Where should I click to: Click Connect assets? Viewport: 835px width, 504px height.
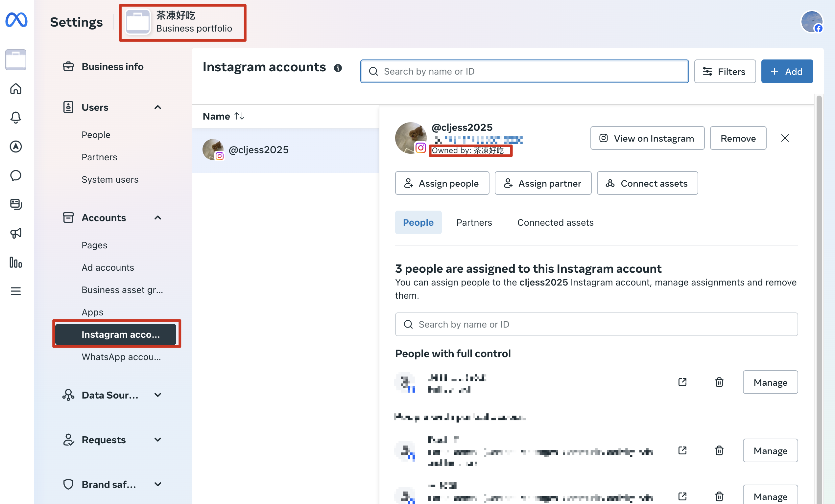point(647,183)
